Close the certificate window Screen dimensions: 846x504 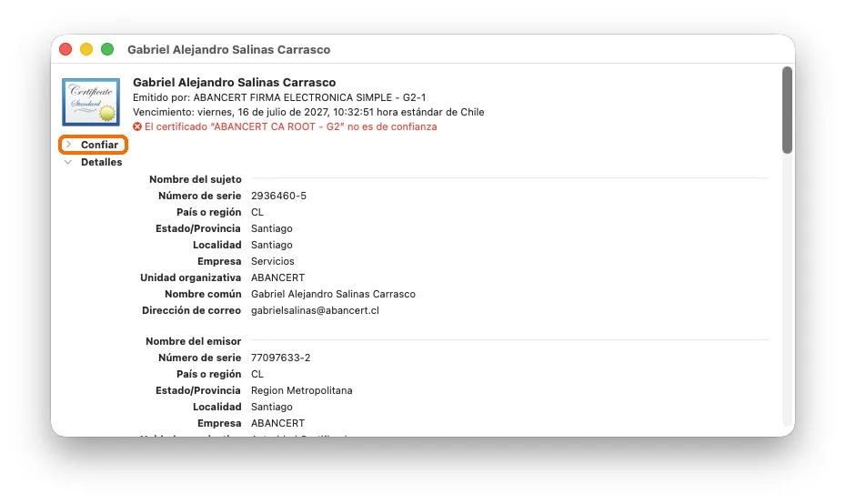pos(65,50)
